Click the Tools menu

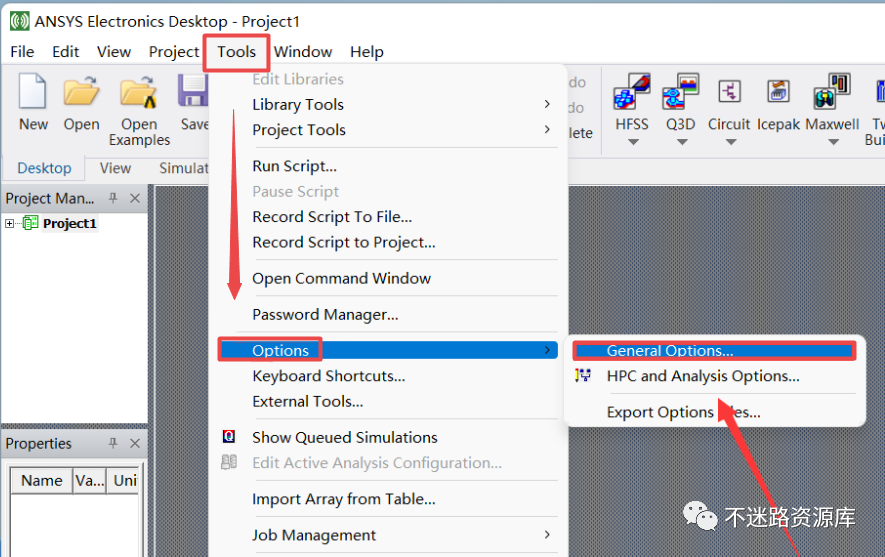(x=236, y=51)
